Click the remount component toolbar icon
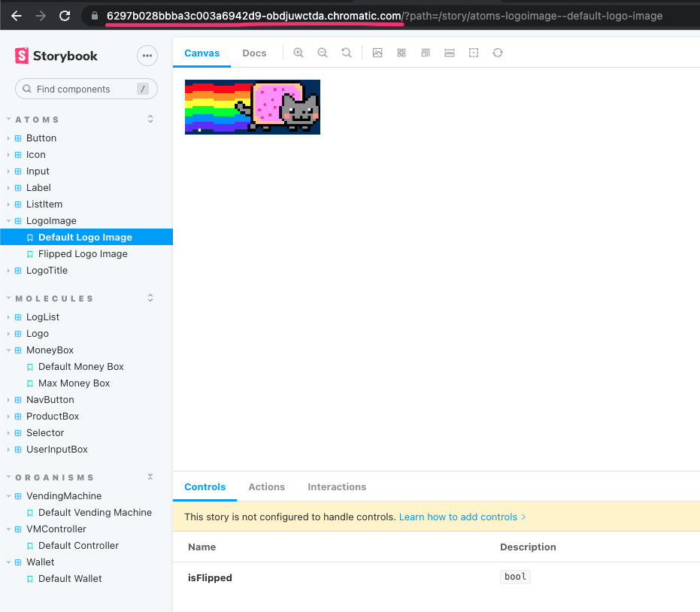This screenshot has height=612, width=700. pyautogui.click(x=498, y=53)
